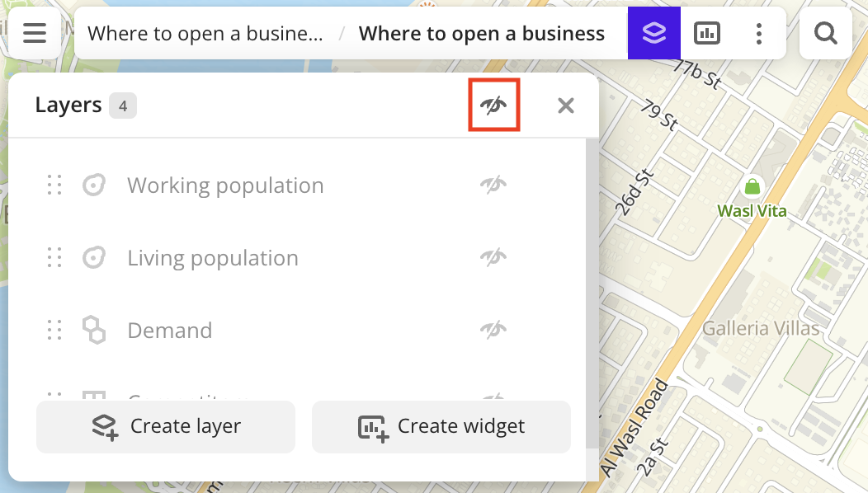Click the Wasl Vita shopping marker
The height and width of the screenshot is (493, 868).
click(x=752, y=187)
